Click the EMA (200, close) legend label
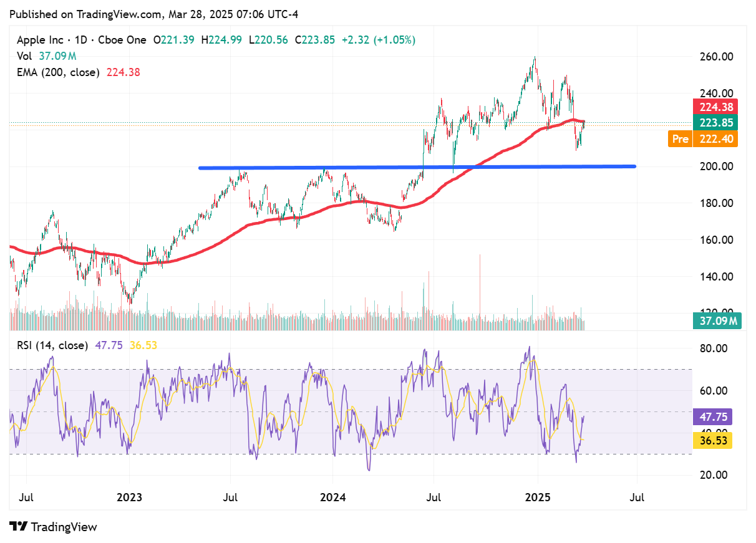Image resolution: width=756 pixels, height=543 pixels. click(x=58, y=72)
